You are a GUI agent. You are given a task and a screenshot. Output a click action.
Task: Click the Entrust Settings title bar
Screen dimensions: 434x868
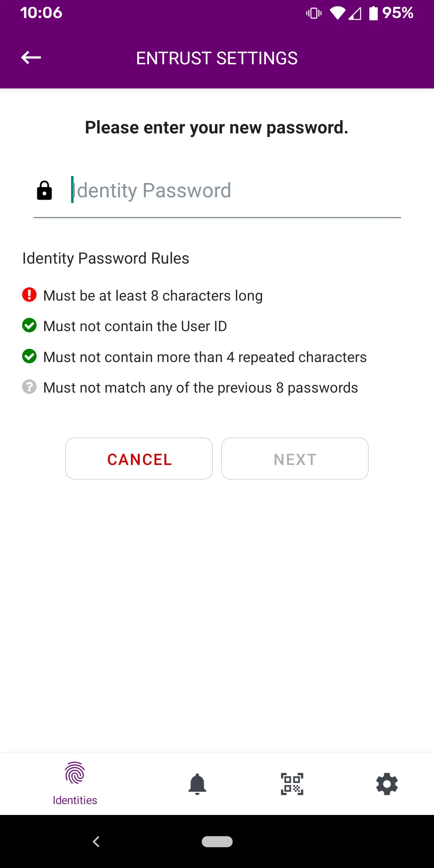click(217, 57)
